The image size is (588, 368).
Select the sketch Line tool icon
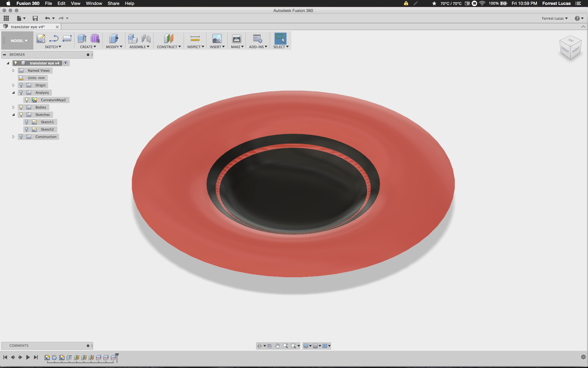click(x=54, y=38)
